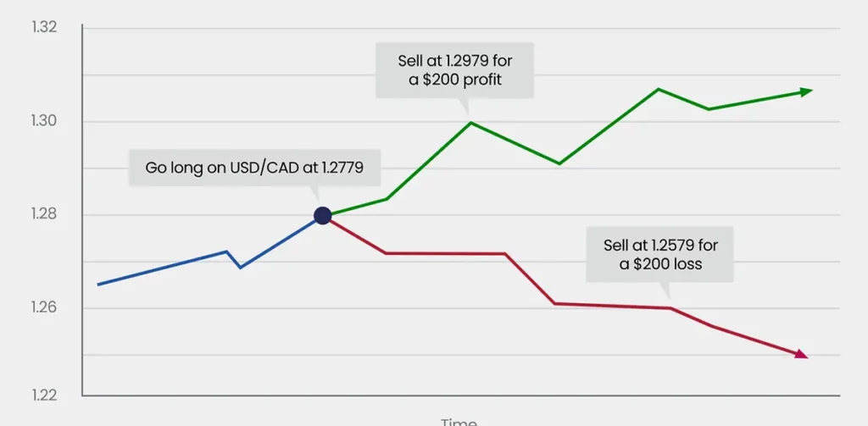The height and width of the screenshot is (426, 868).
Task: Click the red line point under the loss callout
Action: [670, 307]
